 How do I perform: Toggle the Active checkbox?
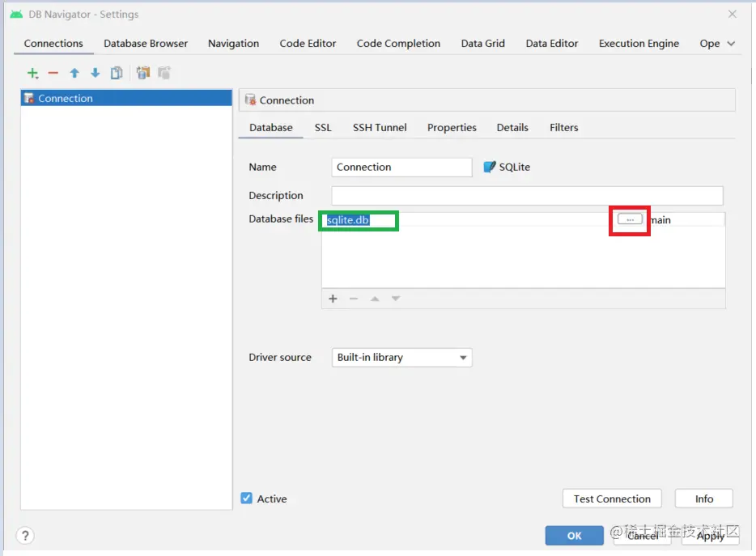click(x=246, y=498)
